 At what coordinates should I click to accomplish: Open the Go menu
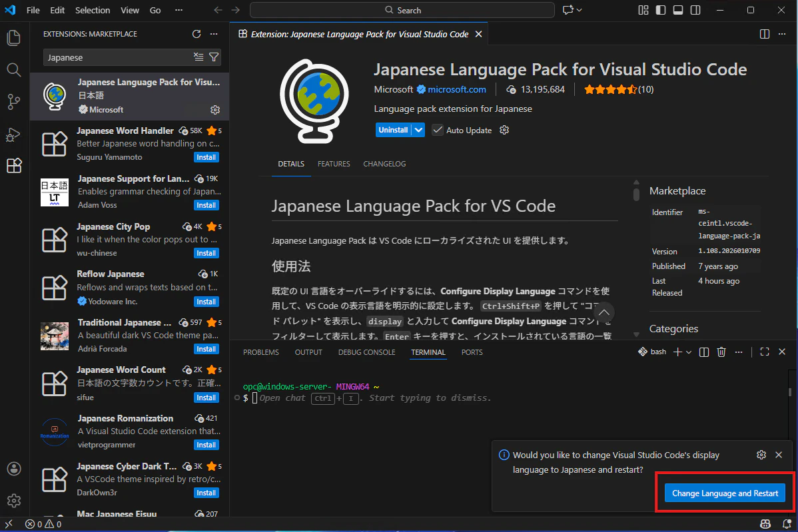(155, 10)
